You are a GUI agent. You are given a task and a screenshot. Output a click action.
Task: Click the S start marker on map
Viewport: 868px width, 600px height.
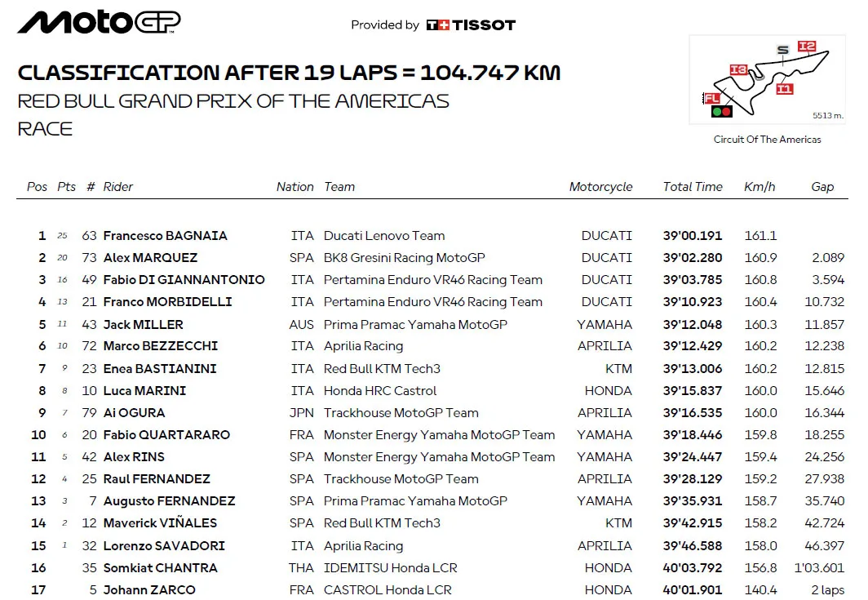pos(782,50)
